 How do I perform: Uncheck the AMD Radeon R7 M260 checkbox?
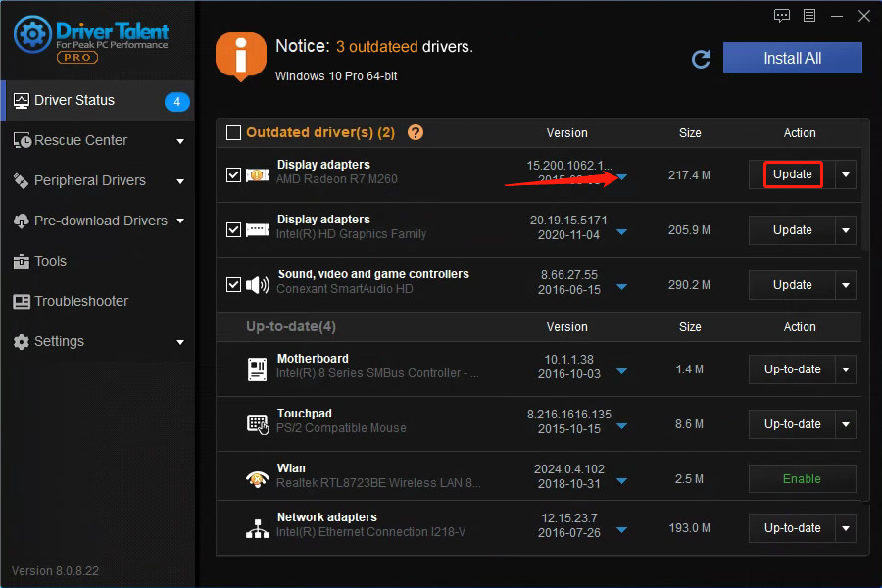(x=233, y=175)
